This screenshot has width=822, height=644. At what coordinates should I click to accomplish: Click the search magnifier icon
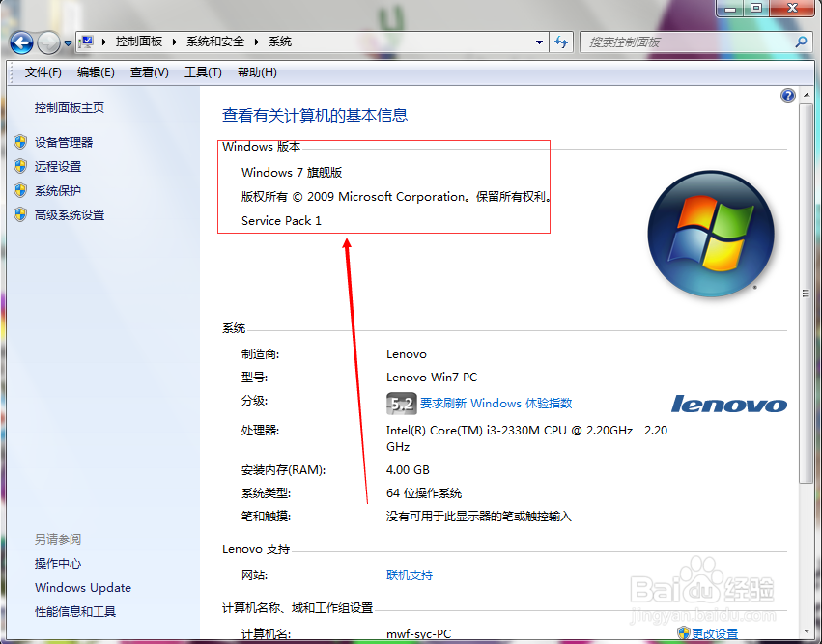[800, 42]
